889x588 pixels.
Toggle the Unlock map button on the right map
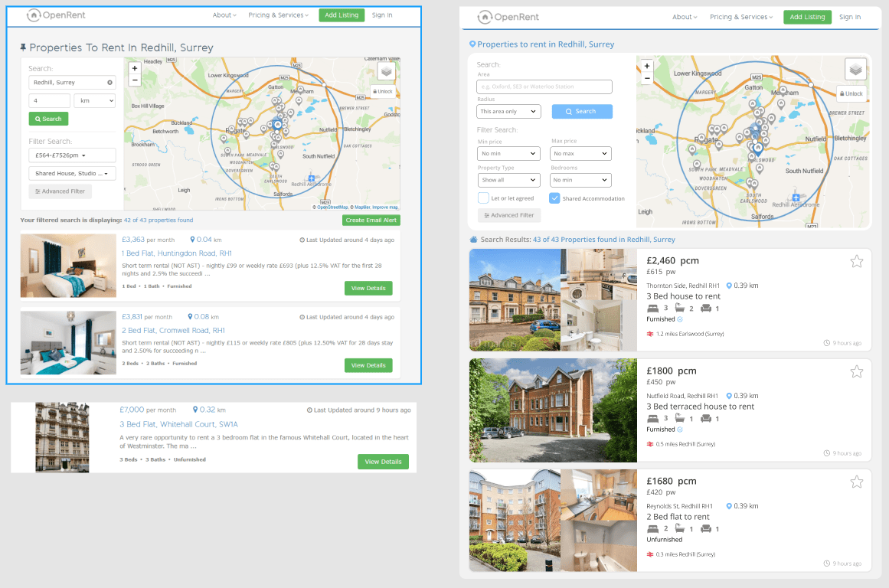pyautogui.click(x=851, y=93)
